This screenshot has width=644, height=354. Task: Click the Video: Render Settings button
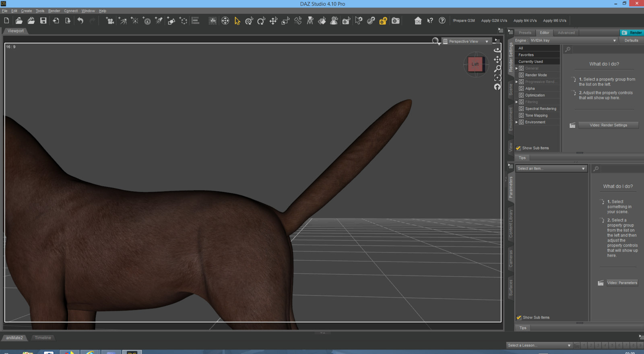click(x=608, y=125)
